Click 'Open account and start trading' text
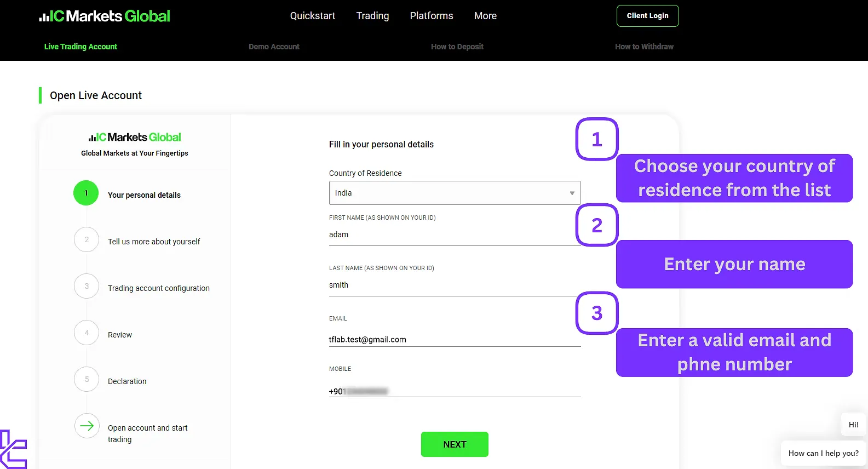 [148, 433]
